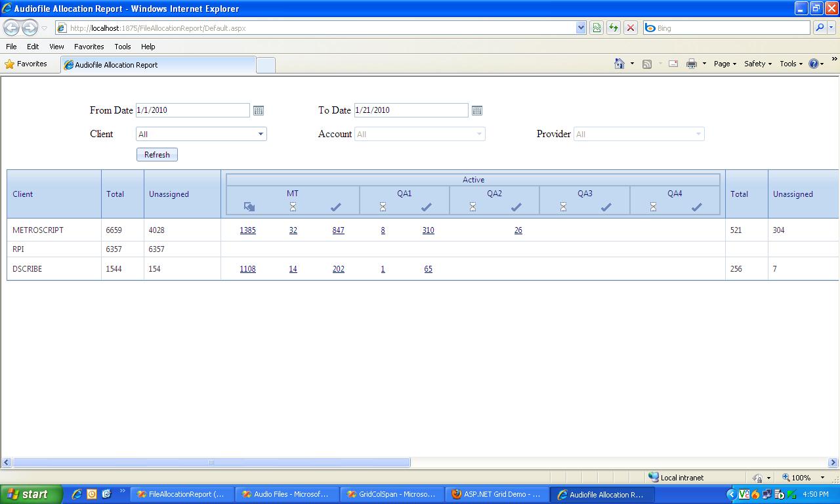
Task: Click the QA2 hourglass column icon
Action: 472,207
